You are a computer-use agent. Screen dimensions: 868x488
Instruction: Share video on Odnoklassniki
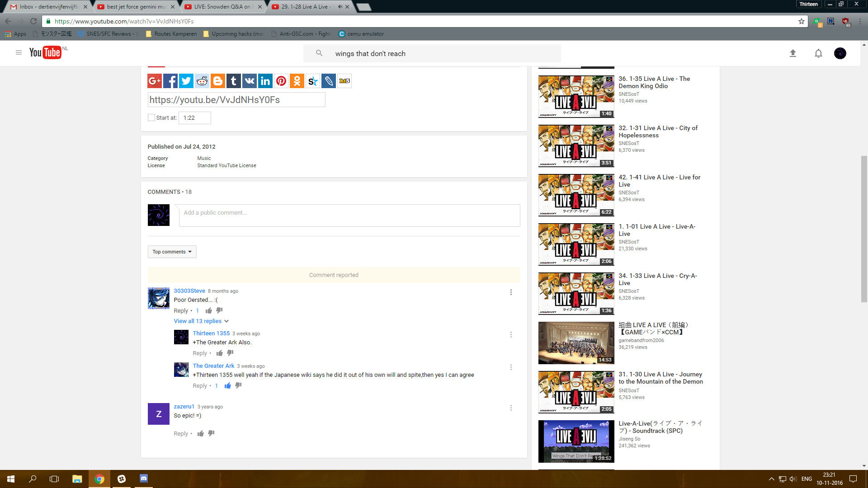(x=297, y=81)
